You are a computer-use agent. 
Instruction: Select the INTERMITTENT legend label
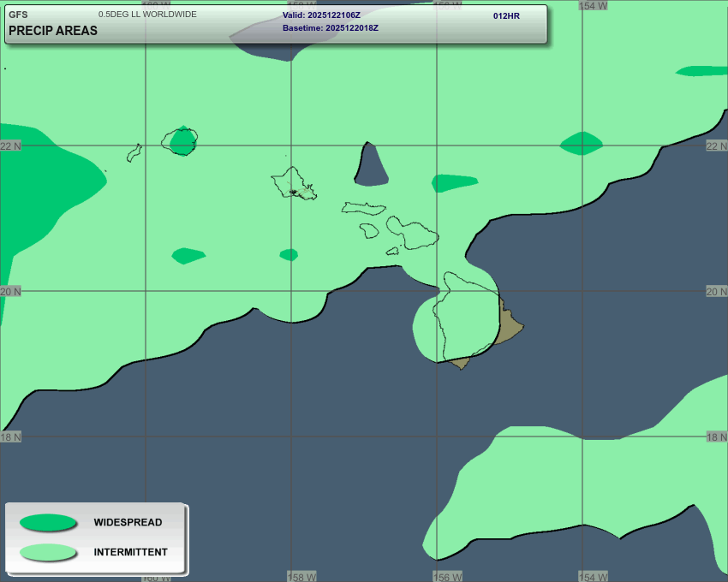point(130,552)
